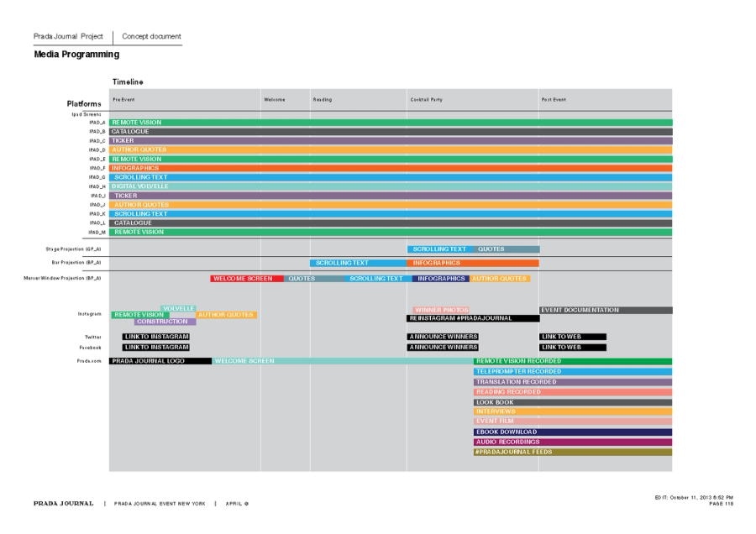756x534 pixels.
Task: Click the 'Winner Photos' block
Action: [441, 310]
